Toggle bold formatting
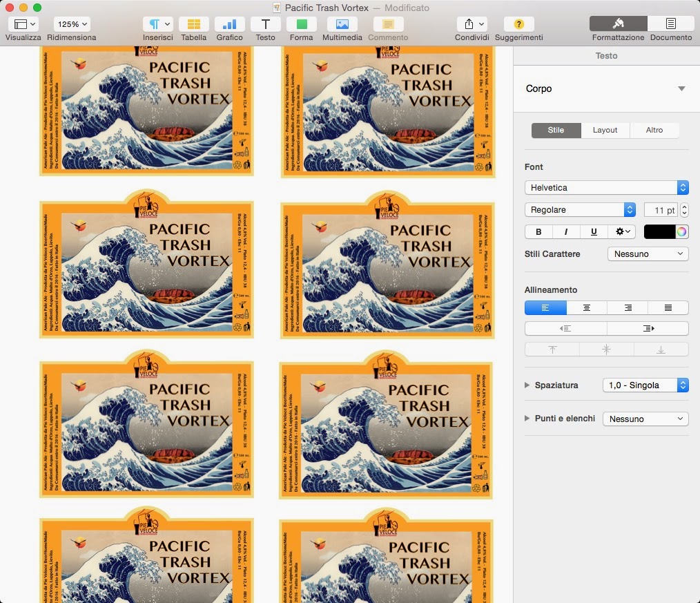The height and width of the screenshot is (603, 700). click(x=539, y=232)
